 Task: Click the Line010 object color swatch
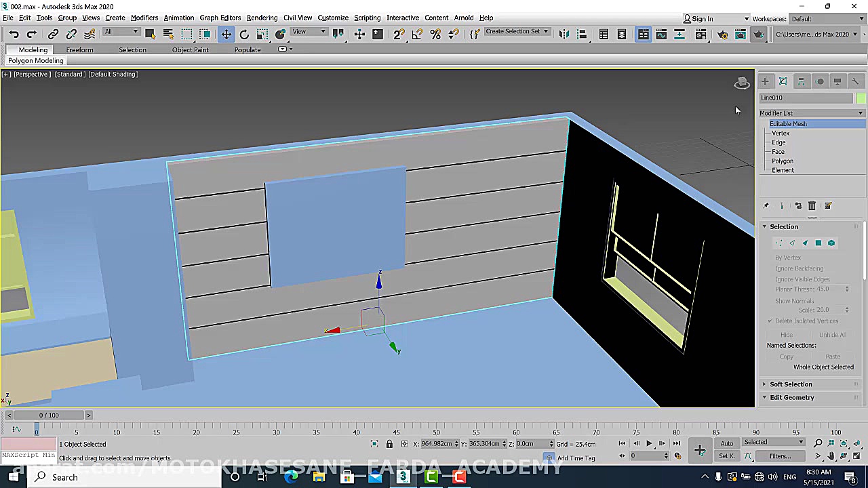(861, 98)
